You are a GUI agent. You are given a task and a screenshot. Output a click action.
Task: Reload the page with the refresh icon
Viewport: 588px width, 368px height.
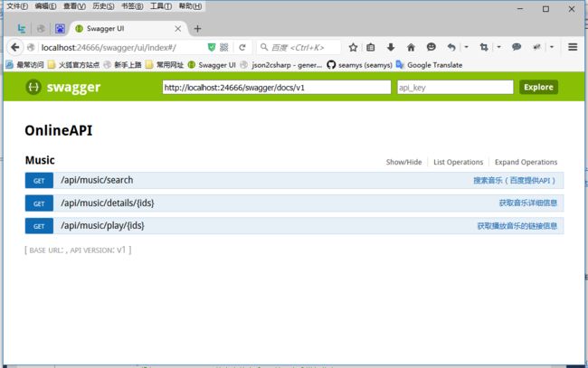tap(242, 47)
